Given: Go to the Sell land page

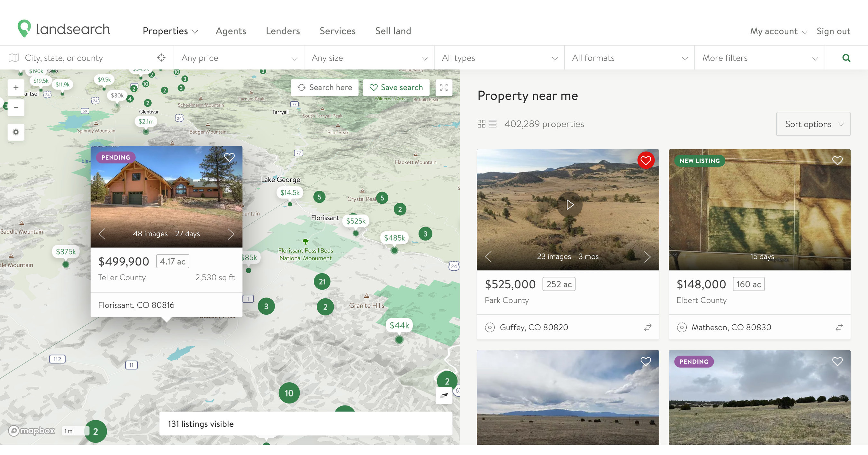Looking at the screenshot, I should point(393,31).
